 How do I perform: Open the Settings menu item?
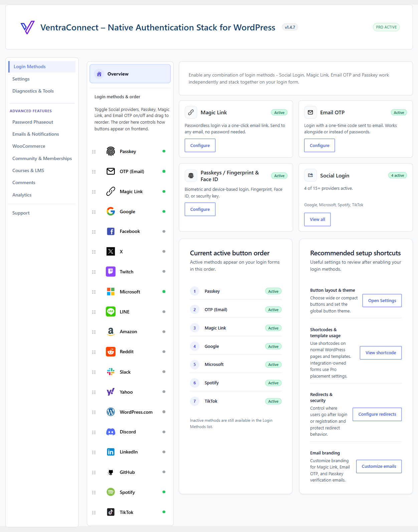pos(21,79)
